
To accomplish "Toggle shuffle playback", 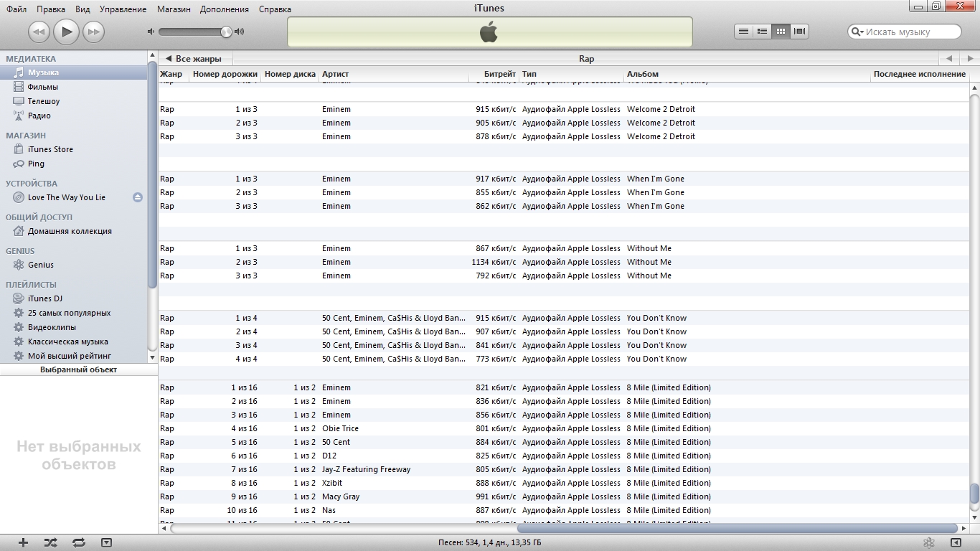I will pos(50,542).
